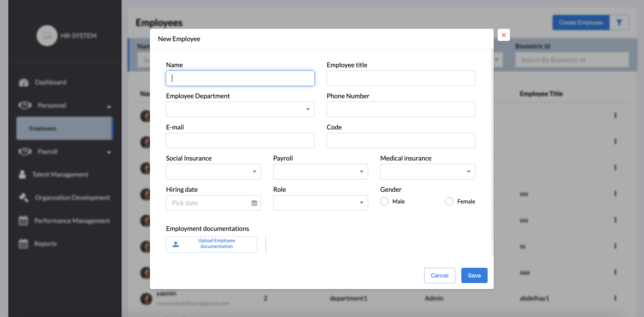Click into the E-mail input field

pos(240,141)
